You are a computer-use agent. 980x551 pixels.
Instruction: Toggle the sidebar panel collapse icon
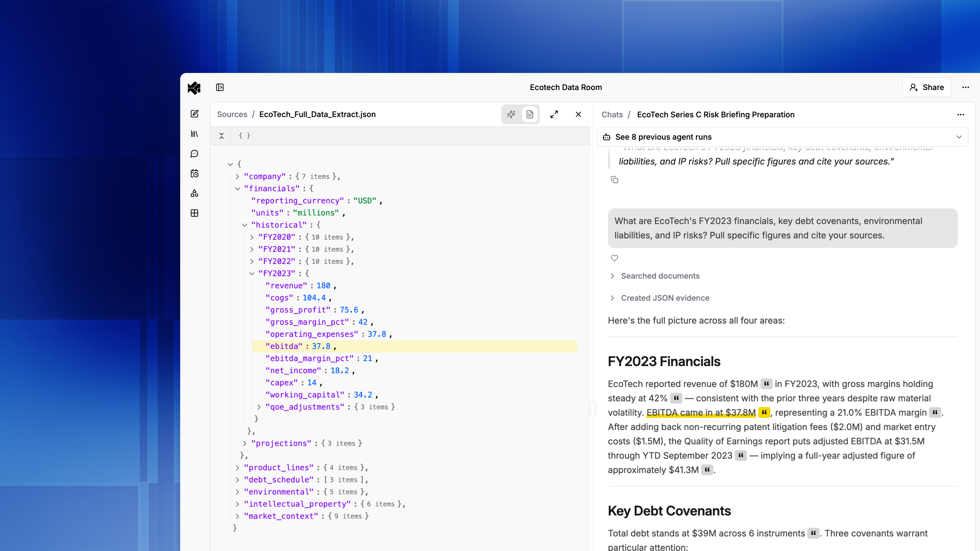pos(220,87)
